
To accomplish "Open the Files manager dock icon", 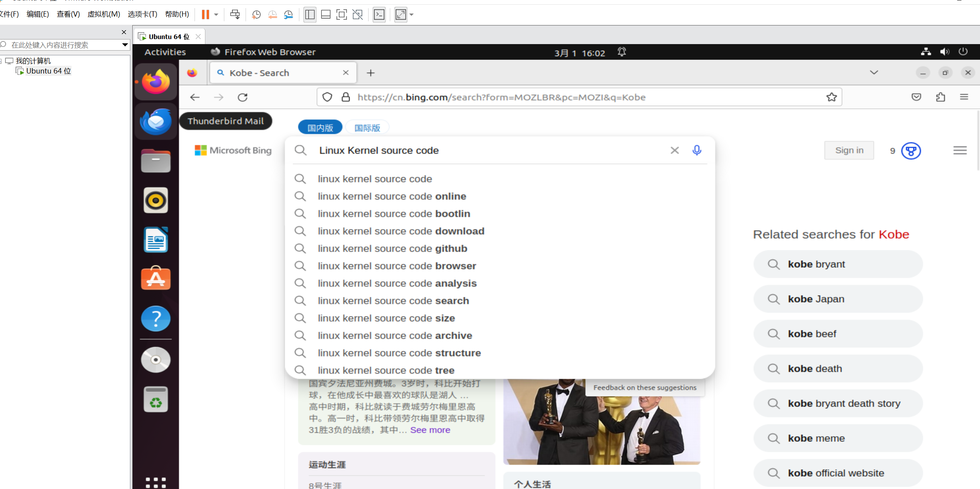I will [156, 161].
